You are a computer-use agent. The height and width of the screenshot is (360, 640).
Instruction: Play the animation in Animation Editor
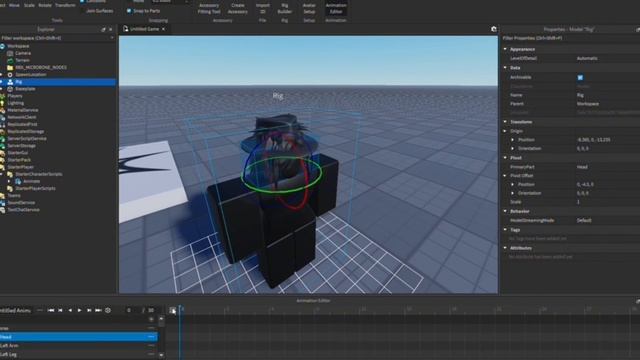pos(80,310)
